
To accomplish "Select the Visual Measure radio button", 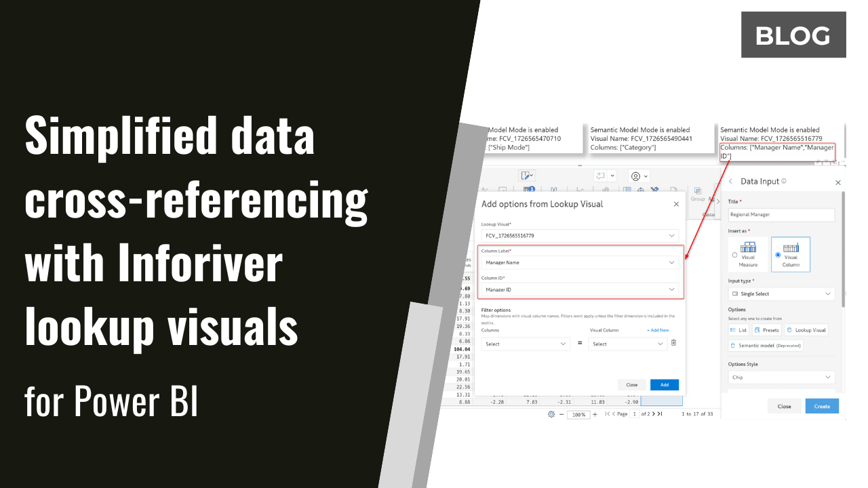I will pos(734,255).
